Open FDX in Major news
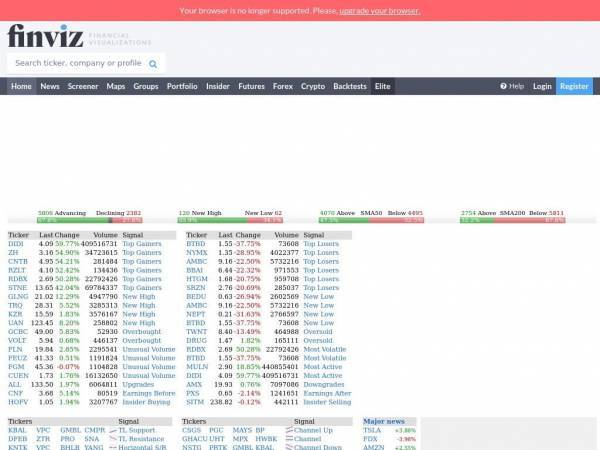This screenshot has width=600, height=450. (x=370, y=439)
